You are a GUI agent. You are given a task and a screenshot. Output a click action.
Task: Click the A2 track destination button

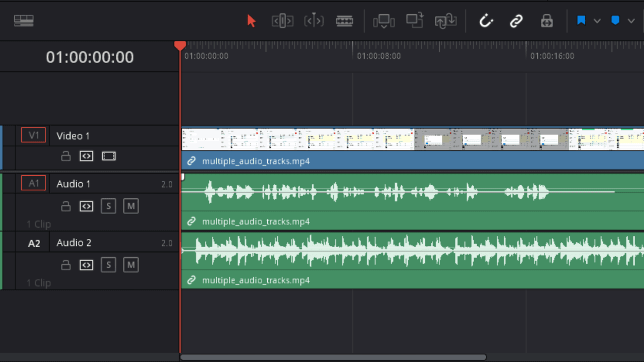[34, 243]
